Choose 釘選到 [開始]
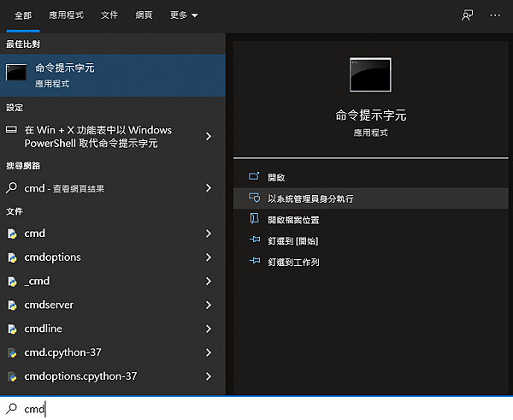The height and width of the screenshot is (420, 513). coord(371,241)
